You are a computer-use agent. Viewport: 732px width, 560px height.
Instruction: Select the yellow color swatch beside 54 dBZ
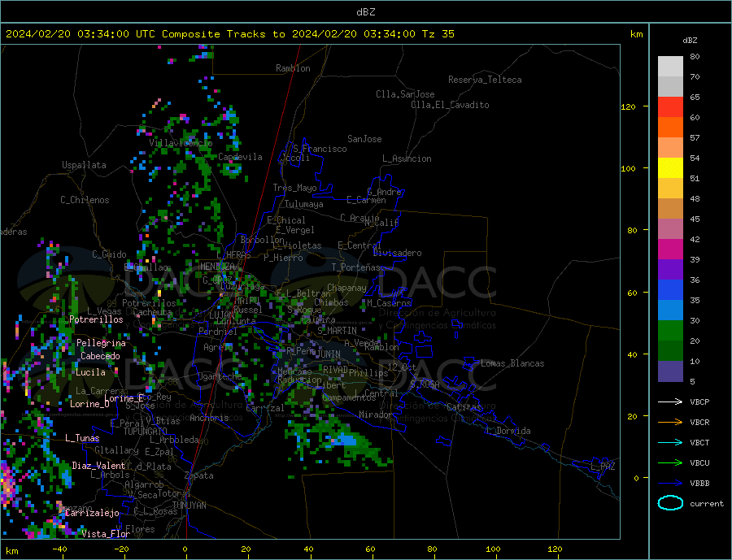point(670,168)
